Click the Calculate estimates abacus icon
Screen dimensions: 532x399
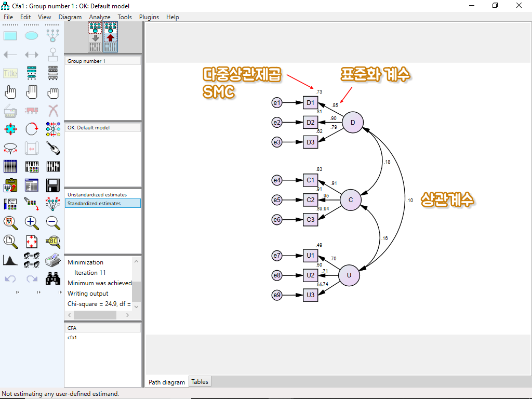click(53, 167)
